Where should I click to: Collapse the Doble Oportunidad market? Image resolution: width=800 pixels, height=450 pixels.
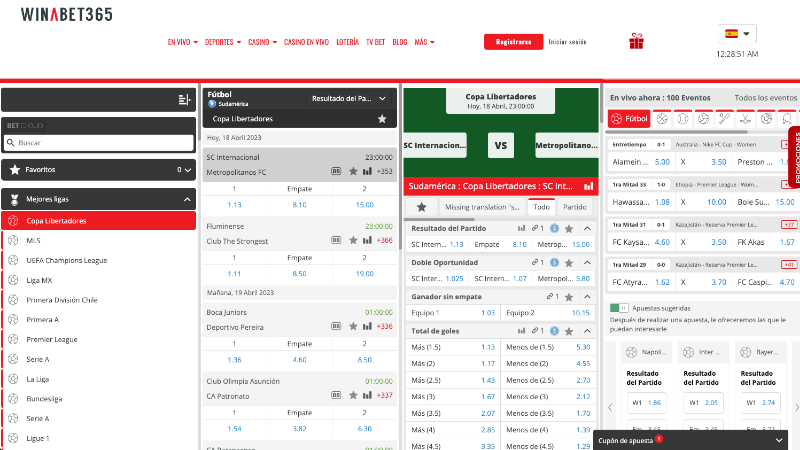point(587,263)
